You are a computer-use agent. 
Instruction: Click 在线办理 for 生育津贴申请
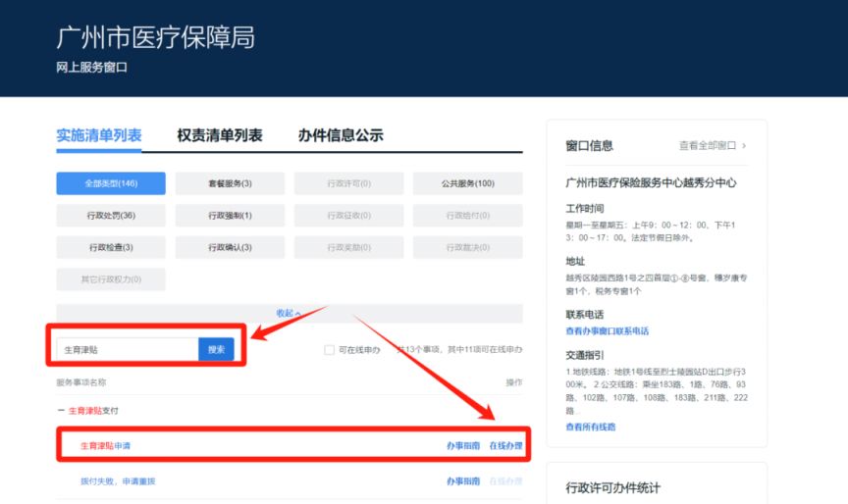click(x=505, y=446)
